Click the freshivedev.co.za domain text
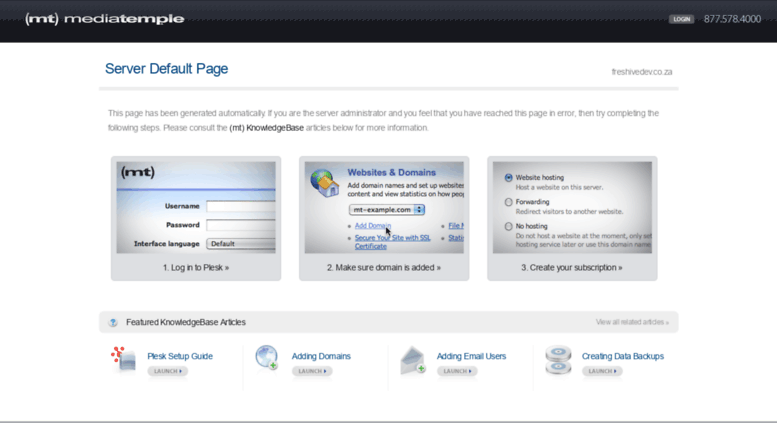 642,72
